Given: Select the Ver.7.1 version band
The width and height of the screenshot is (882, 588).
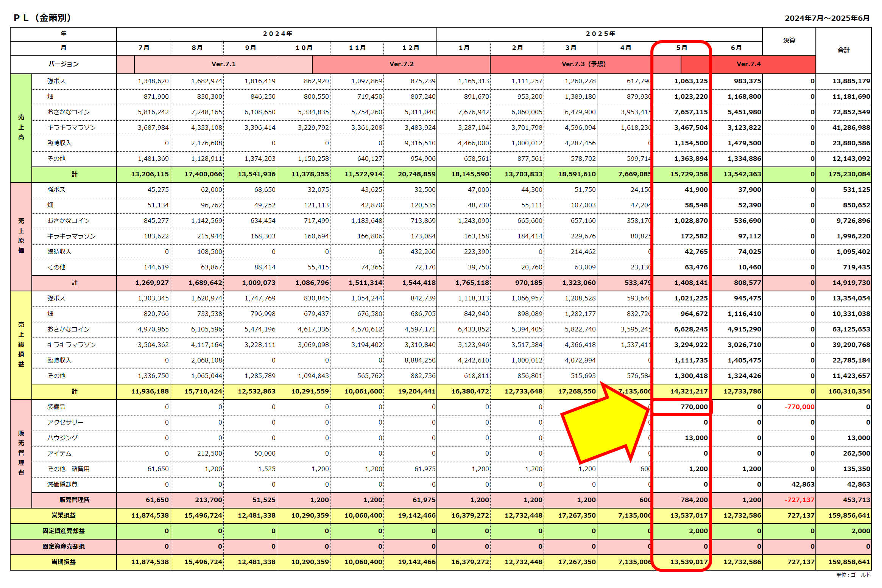Looking at the screenshot, I should [x=223, y=64].
